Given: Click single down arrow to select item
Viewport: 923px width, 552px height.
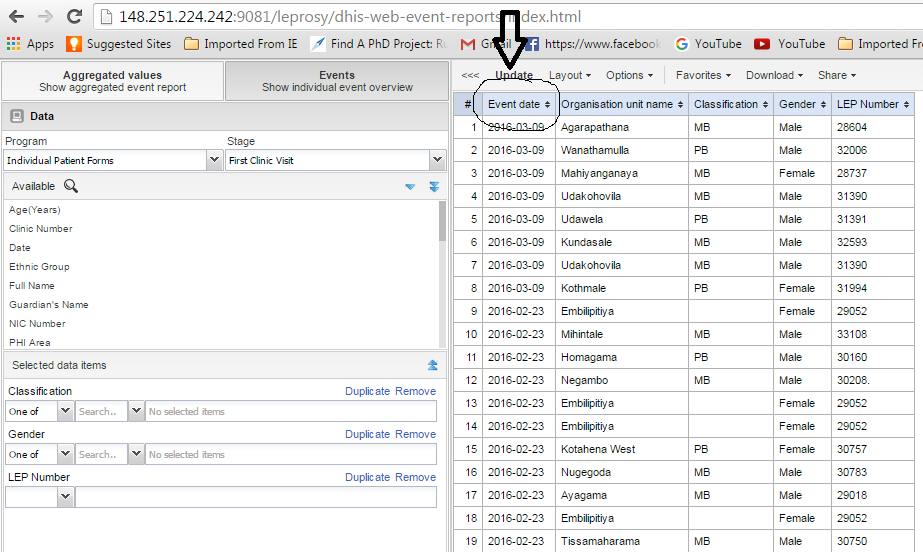Looking at the screenshot, I should (x=410, y=186).
